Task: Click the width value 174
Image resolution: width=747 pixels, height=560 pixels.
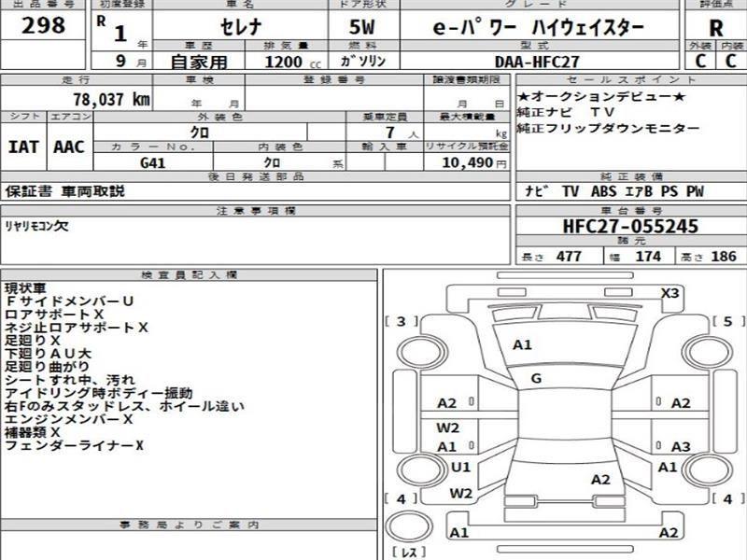Action: (x=648, y=257)
